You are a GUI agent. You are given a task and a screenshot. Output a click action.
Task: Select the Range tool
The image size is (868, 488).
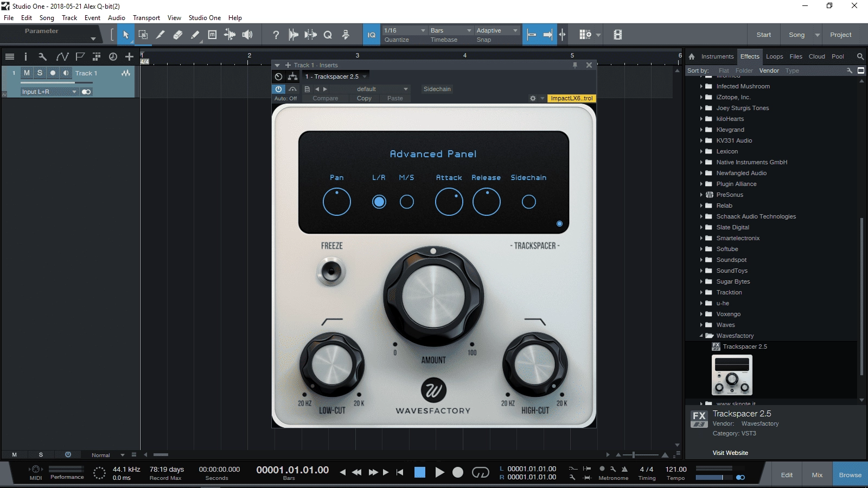click(x=143, y=35)
